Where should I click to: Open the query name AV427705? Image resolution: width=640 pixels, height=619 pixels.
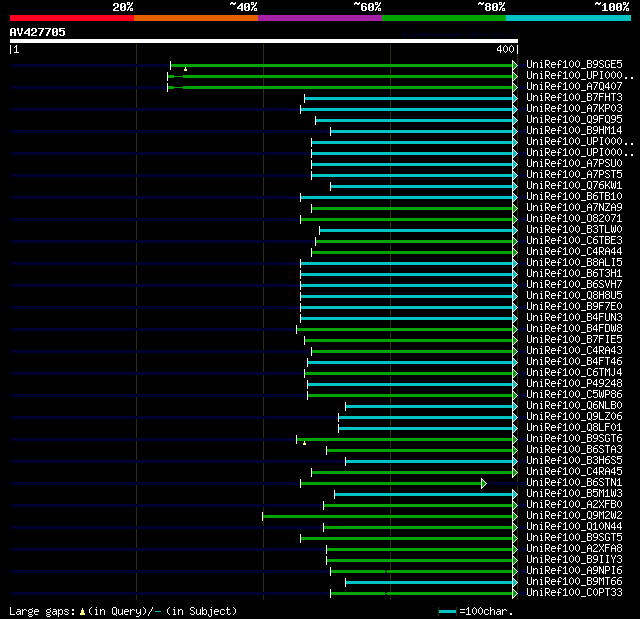point(38,32)
